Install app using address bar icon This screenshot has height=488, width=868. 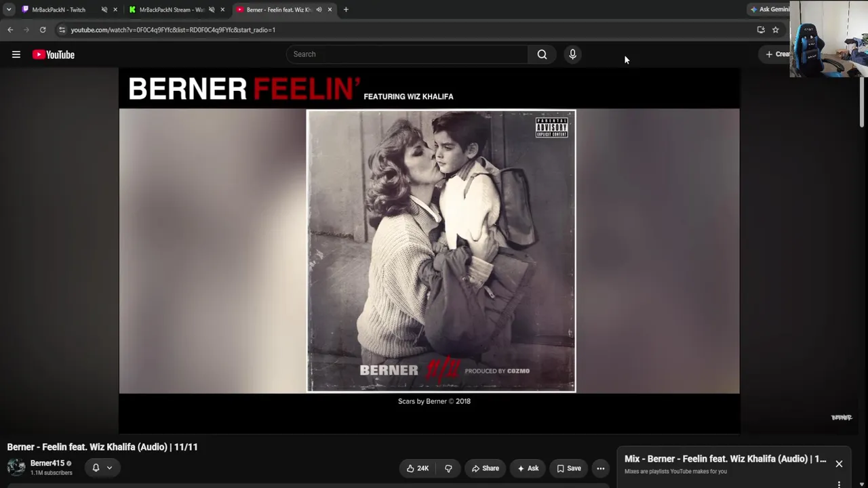click(761, 30)
